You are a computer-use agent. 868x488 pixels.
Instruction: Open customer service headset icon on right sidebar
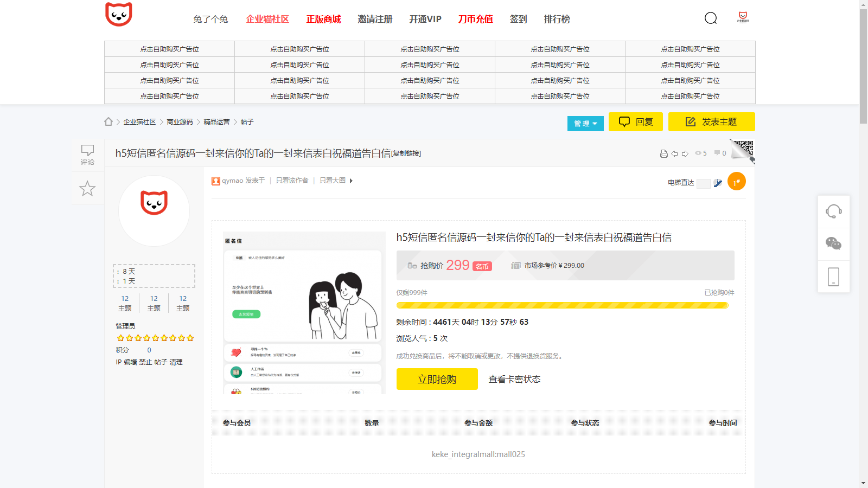(834, 211)
